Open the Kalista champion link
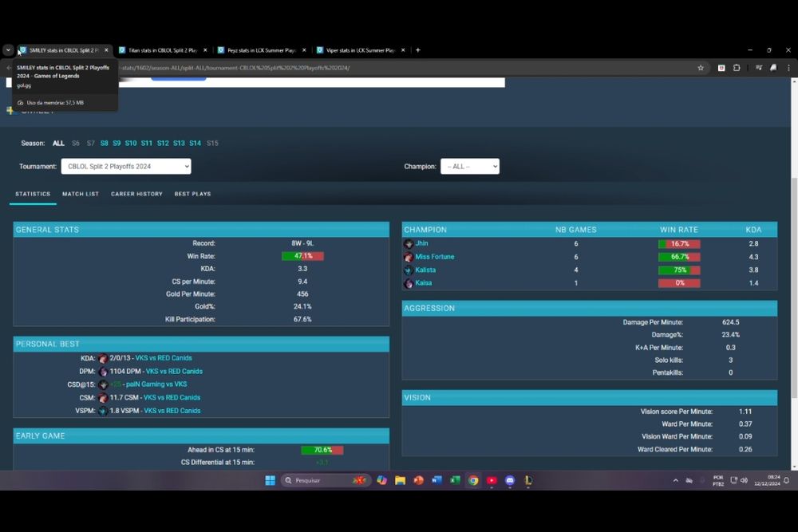 point(425,270)
